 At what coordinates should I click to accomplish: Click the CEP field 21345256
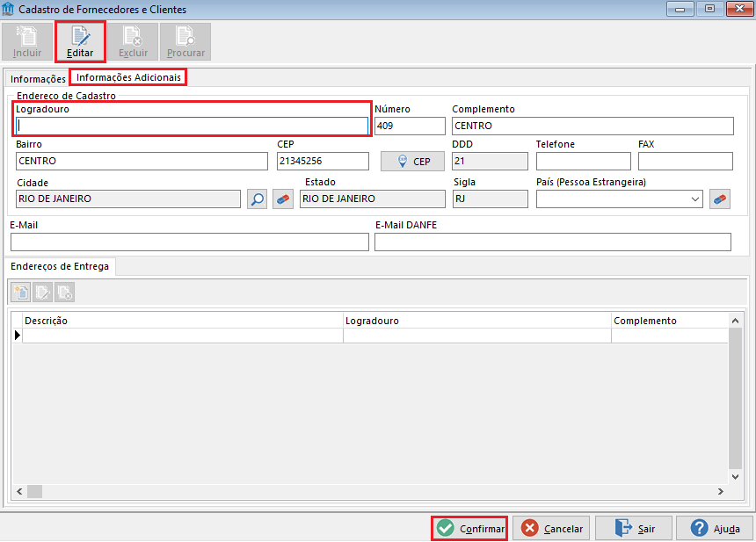323,161
